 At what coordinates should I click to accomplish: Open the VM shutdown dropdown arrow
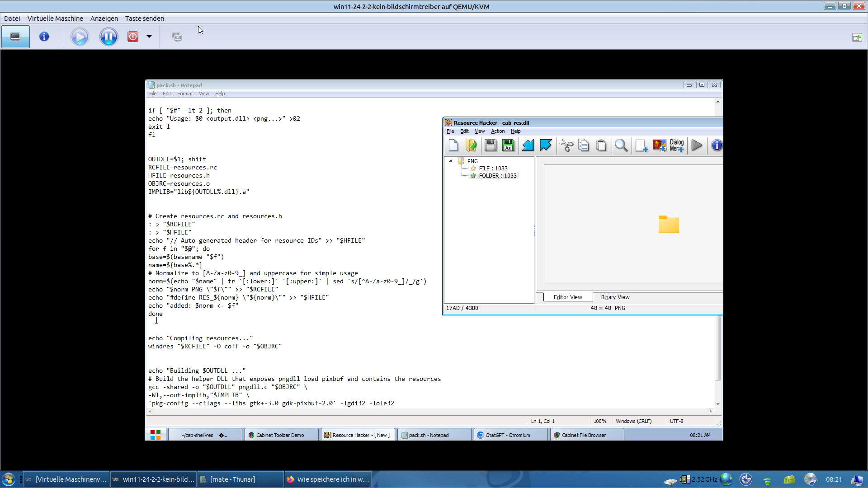[x=149, y=37]
